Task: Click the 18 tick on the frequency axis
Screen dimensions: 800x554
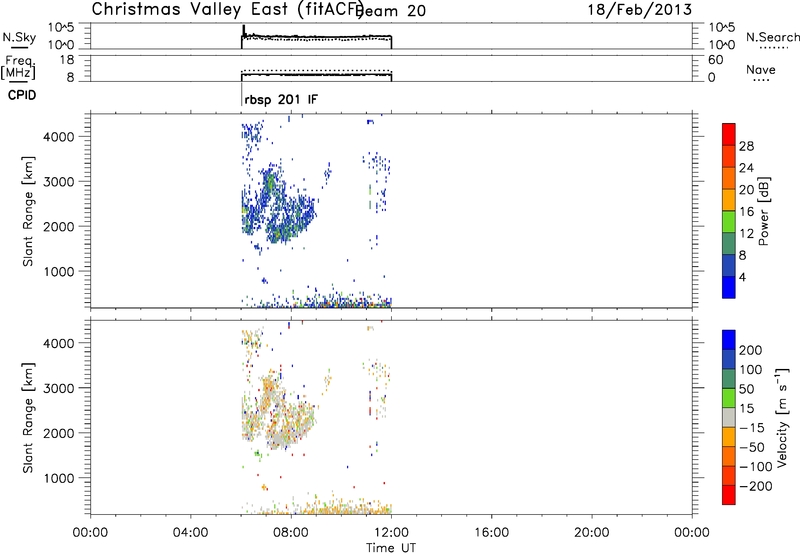Action: pos(67,60)
